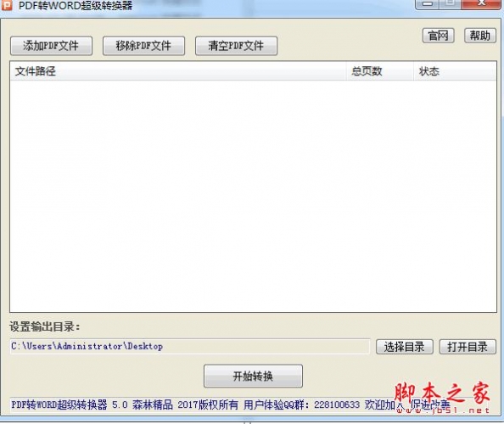Click the 打开目录 button
Image resolution: width=504 pixels, height=424 pixels.
(468, 347)
